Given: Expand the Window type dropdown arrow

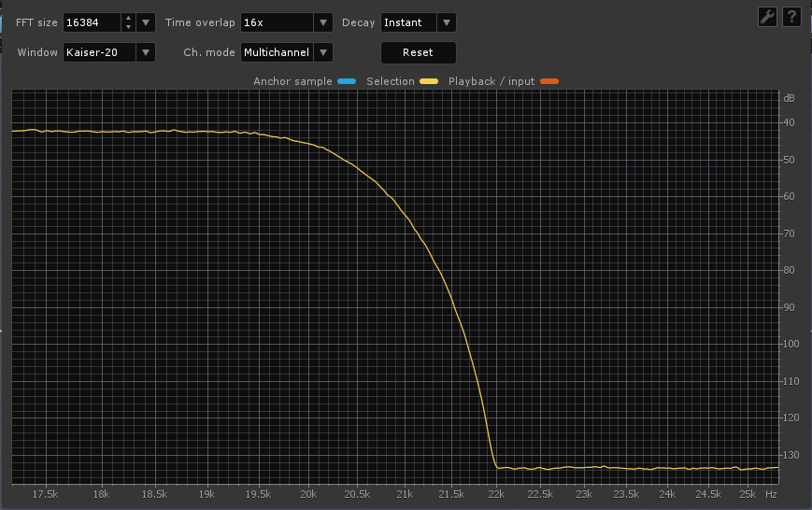Looking at the screenshot, I should [x=146, y=52].
